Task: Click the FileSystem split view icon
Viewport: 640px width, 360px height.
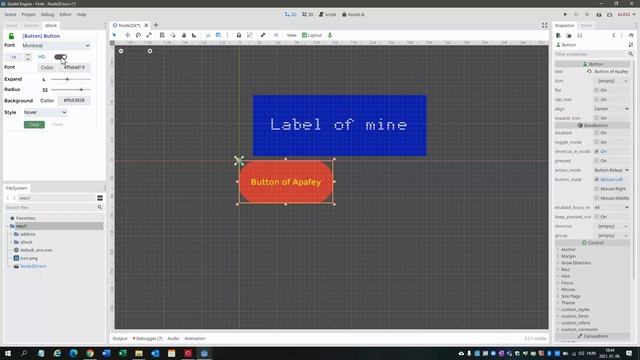Action: pyautogui.click(x=100, y=198)
